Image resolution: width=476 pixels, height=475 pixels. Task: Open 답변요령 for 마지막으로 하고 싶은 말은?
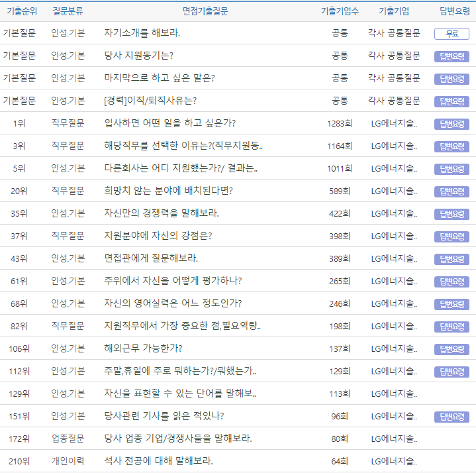coord(452,79)
